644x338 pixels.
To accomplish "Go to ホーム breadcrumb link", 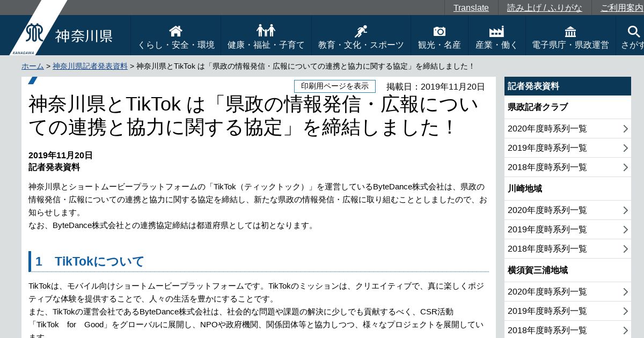I will [33, 66].
